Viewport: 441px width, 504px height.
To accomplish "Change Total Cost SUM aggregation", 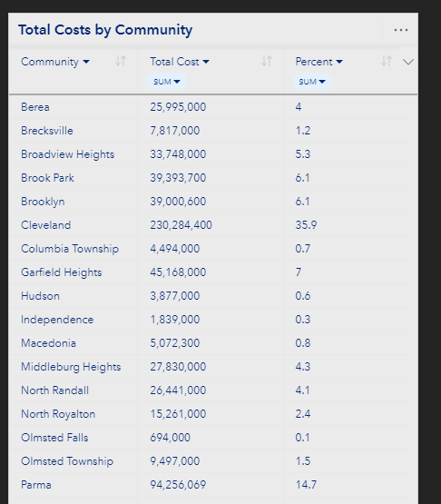I will click(167, 82).
